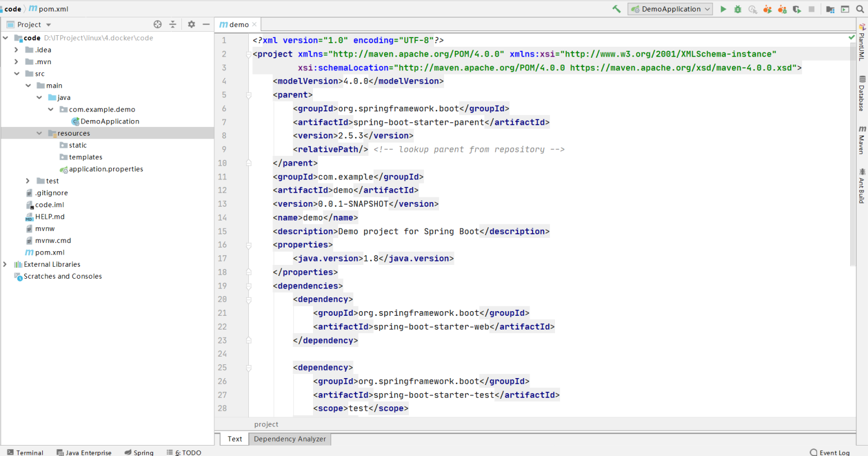Open Project Structure folder icon
Screen dimensions: 868x456
(x=830, y=9)
